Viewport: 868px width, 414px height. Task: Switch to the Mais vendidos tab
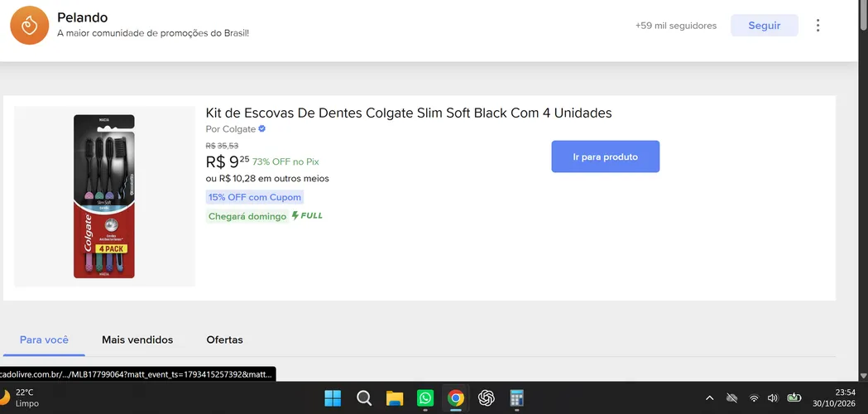pos(137,339)
